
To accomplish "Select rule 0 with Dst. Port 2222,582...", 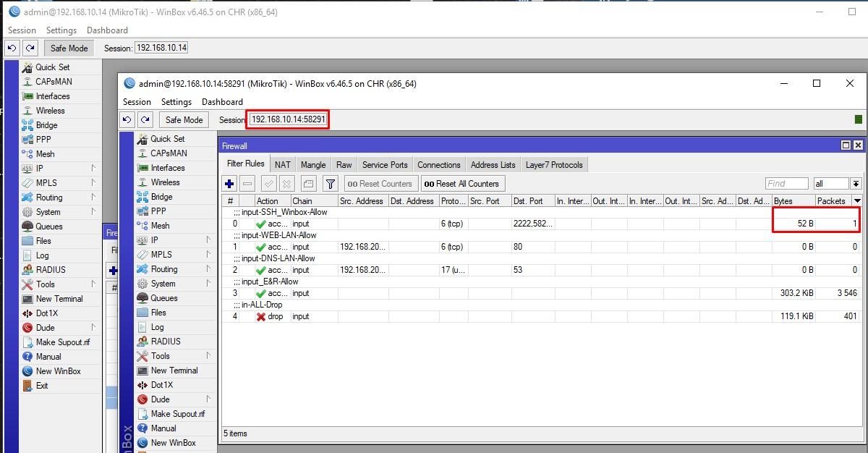I will pyautogui.click(x=542, y=224).
